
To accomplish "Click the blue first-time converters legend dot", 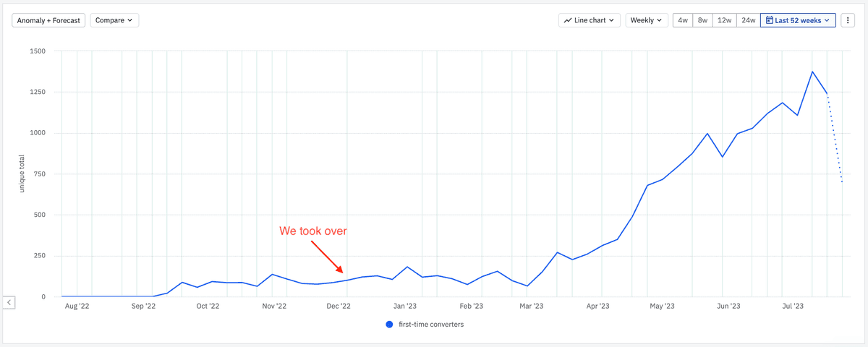I will pyautogui.click(x=391, y=325).
